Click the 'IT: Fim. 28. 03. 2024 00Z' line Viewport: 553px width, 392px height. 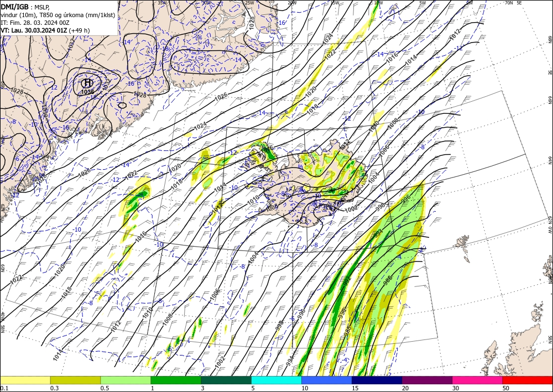(x=34, y=23)
